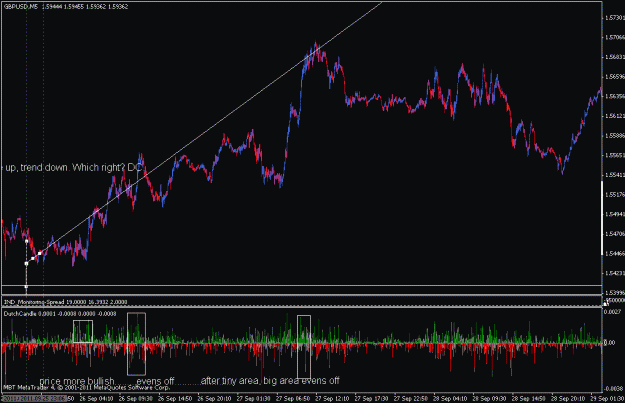Click the '27 Sep 17:30' time axis label
Screen dimensions: 625x403
[x=371, y=399]
